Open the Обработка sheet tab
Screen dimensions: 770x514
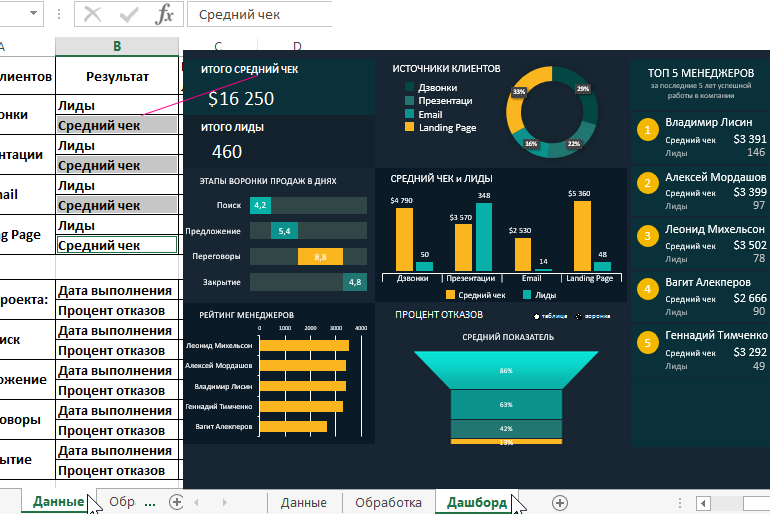coord(388,502)
